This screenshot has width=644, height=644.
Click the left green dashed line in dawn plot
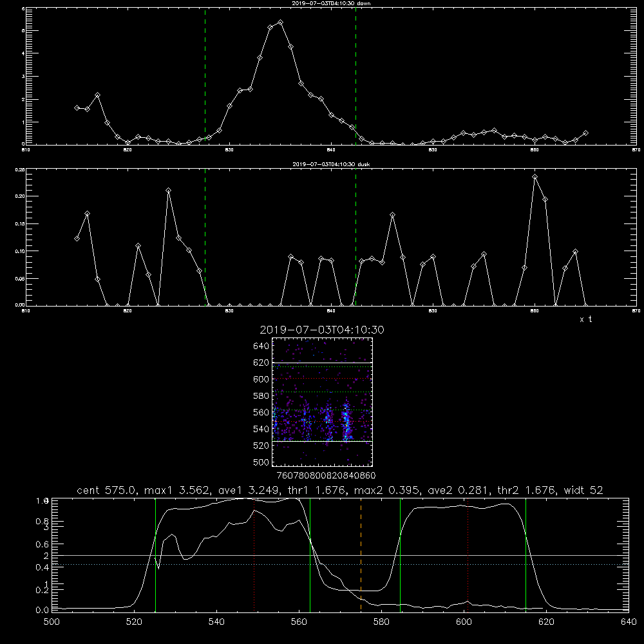tap(205, 76)
